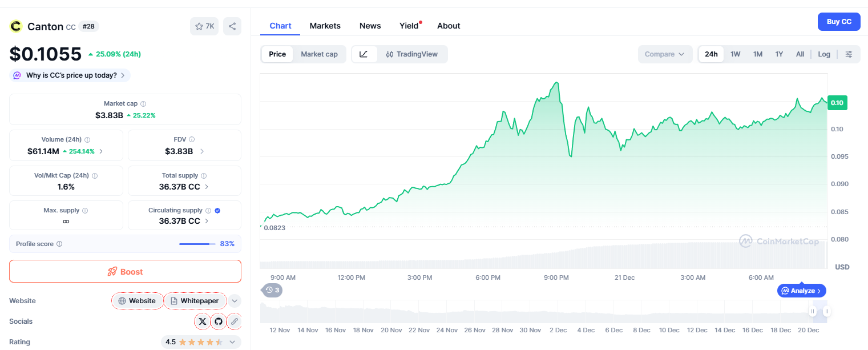Expand the Rating dropdown chevron

tap(233, 342)
